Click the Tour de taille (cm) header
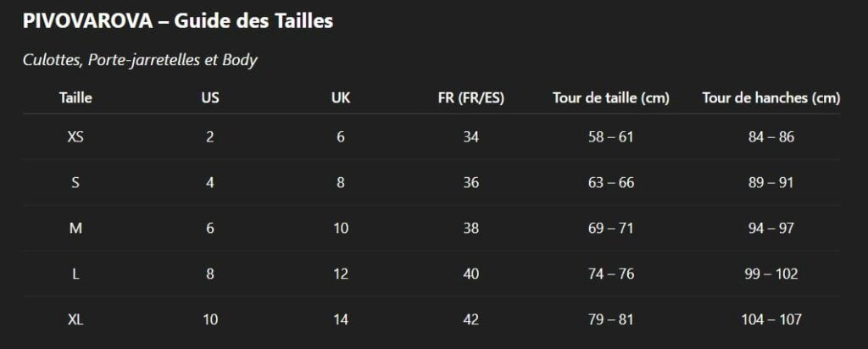 (611, 97)
